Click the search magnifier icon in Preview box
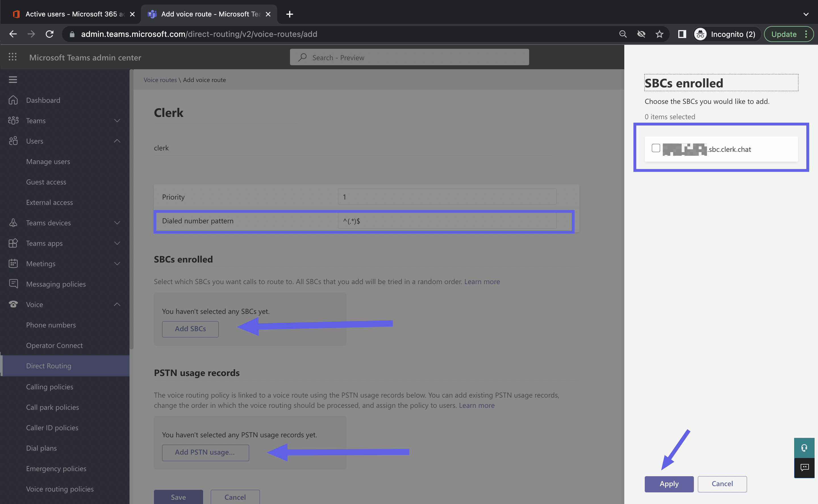This screenshot has width=818, height=504. click(x=302, y=57)
